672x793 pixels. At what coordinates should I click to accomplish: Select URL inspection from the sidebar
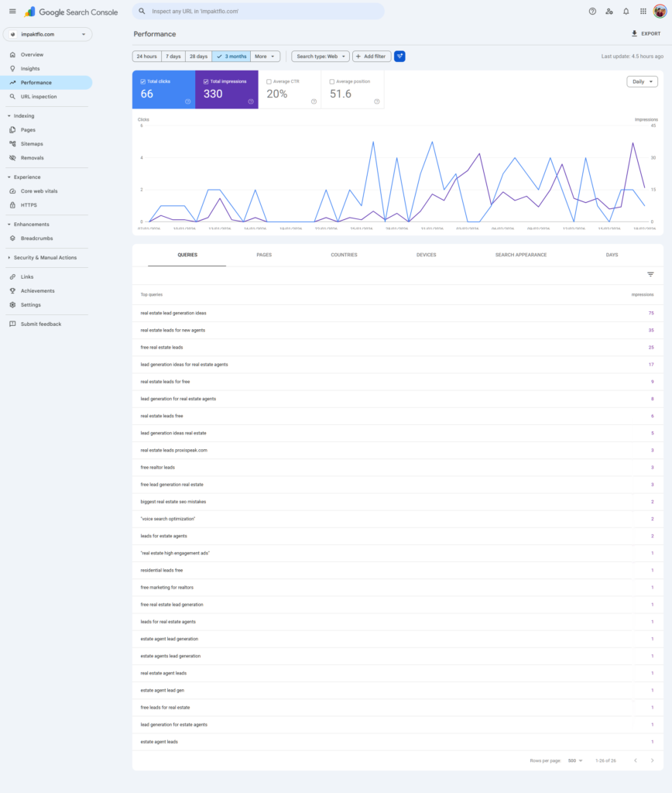pyautogui.click(x=40, y=96)
